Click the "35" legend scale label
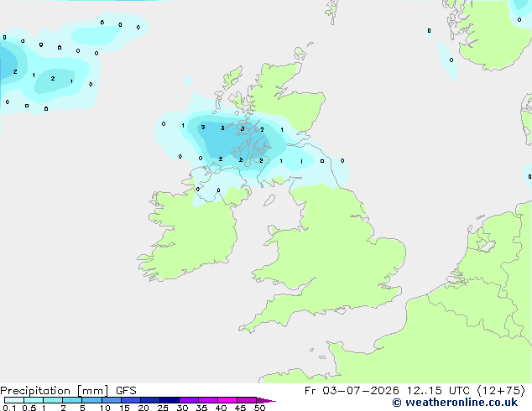The width and height of the screenshot is (532, 411). 201,408
